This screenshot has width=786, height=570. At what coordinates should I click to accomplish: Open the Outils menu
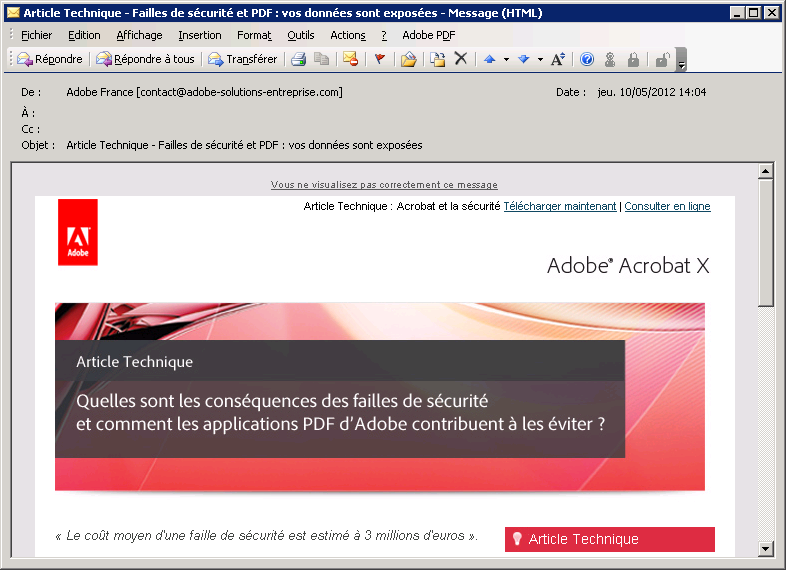click(x=301, y=35)
